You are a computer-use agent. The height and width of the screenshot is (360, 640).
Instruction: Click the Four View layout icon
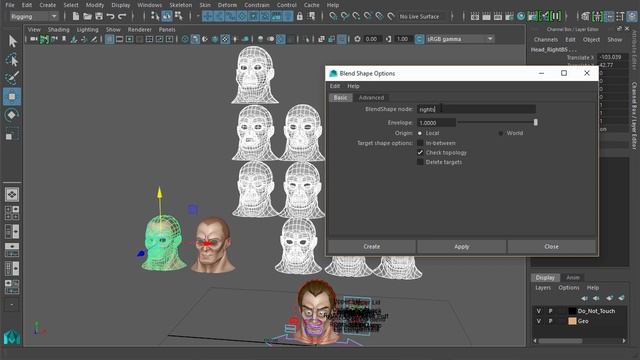pos(12,213)
